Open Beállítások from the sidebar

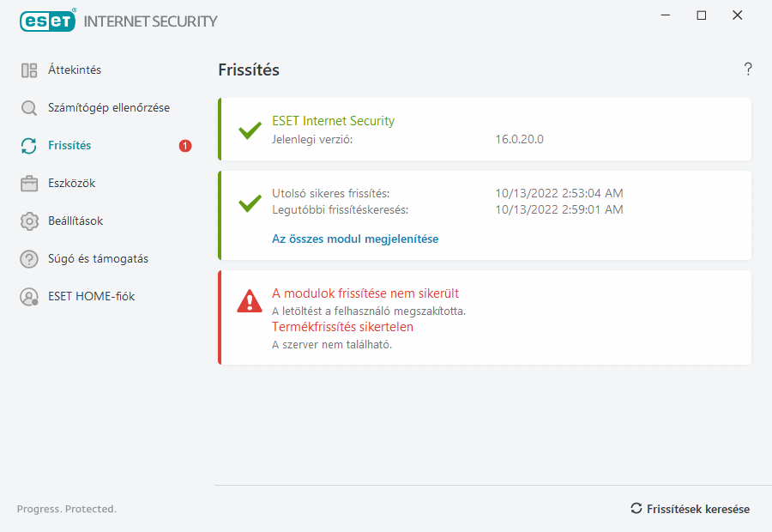(75, 221)
